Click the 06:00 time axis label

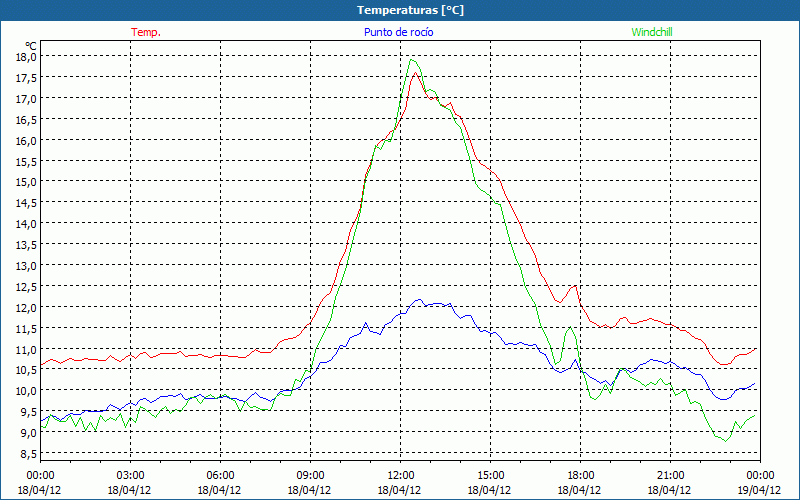pyautogui.click(x=220, y=476)
